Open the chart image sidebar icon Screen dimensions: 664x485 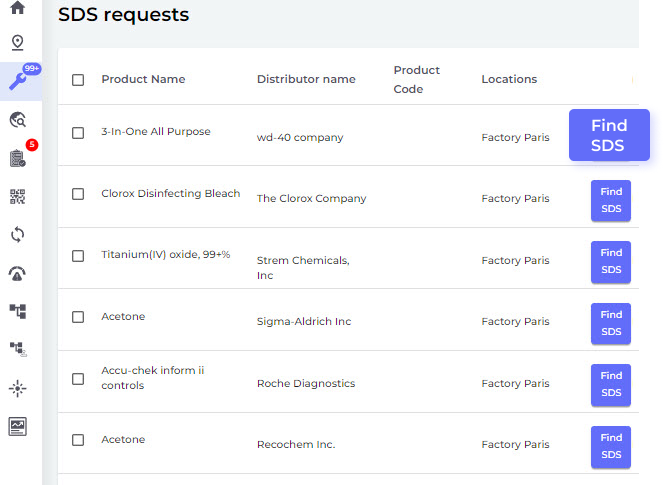[17, 427]
